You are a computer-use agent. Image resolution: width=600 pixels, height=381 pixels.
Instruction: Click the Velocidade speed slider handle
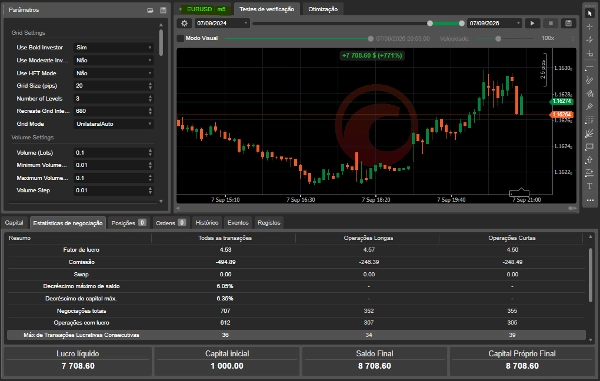pyautogui.click(x=498, y=39)
